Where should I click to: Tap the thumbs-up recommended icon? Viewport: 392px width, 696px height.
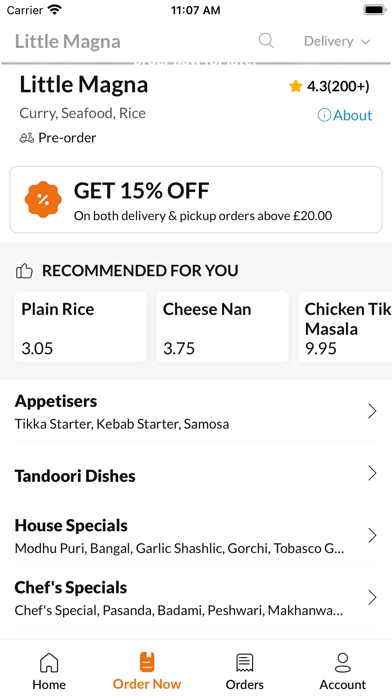(x=24, y=271)
